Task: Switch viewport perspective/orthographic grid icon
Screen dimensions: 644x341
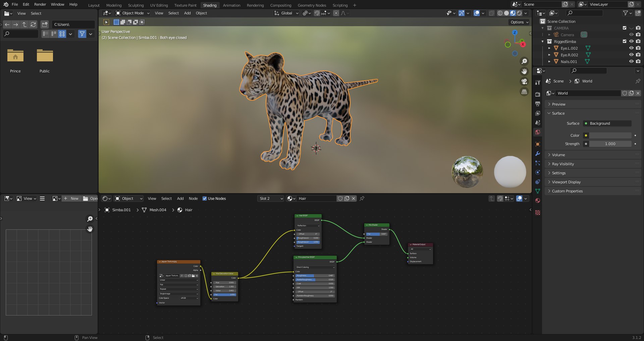Action: [x=524, y=92]
